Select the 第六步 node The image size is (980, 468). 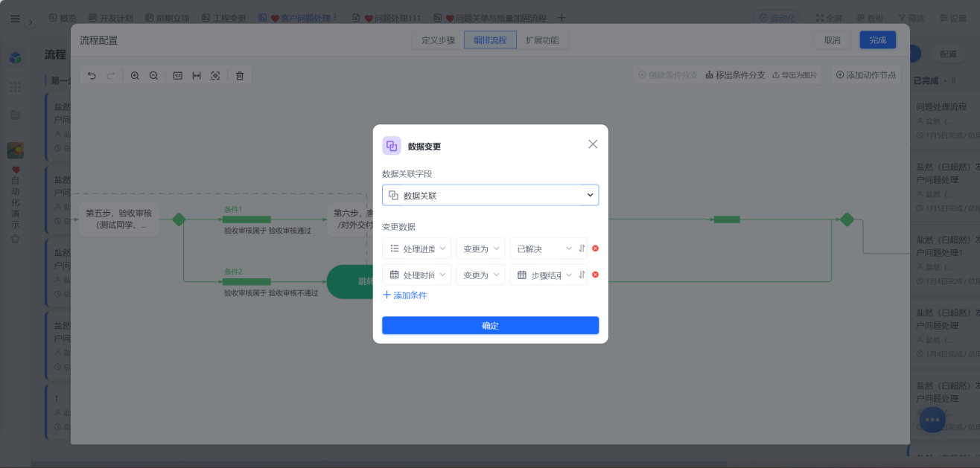(x=350, y=219)
